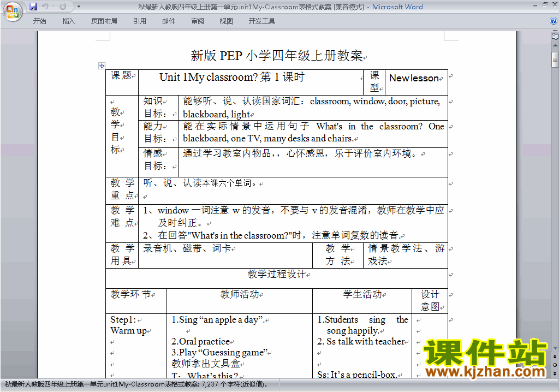Click the line '2. Ss talk with teacher'
Screen dimensions: 559x392
coord(361,342)
